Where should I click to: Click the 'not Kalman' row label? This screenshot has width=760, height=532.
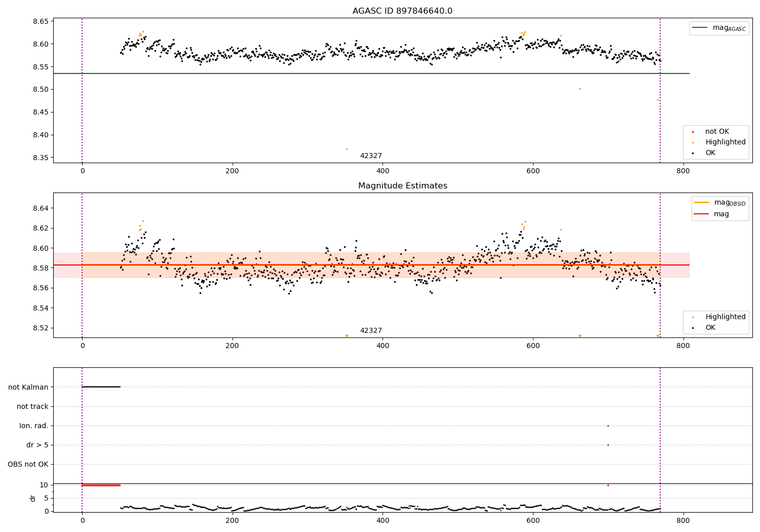click(x=28, y=387)
